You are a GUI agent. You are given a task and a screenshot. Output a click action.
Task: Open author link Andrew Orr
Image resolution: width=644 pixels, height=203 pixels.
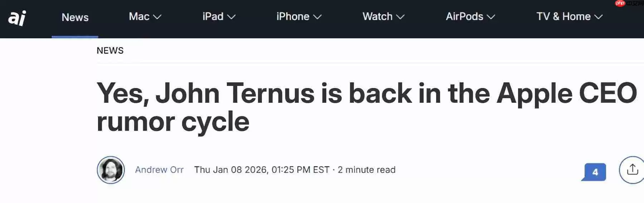click(x=159, y=170)
